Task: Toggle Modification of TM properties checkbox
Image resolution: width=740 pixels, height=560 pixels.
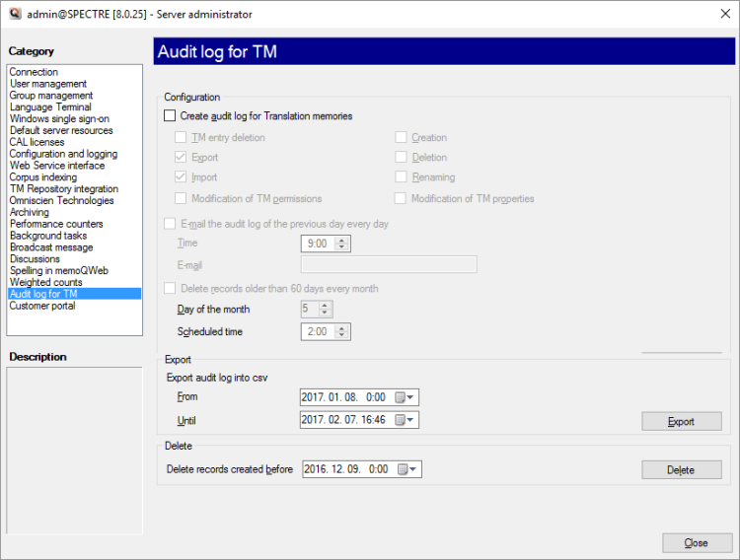Action: click(401, 198)
